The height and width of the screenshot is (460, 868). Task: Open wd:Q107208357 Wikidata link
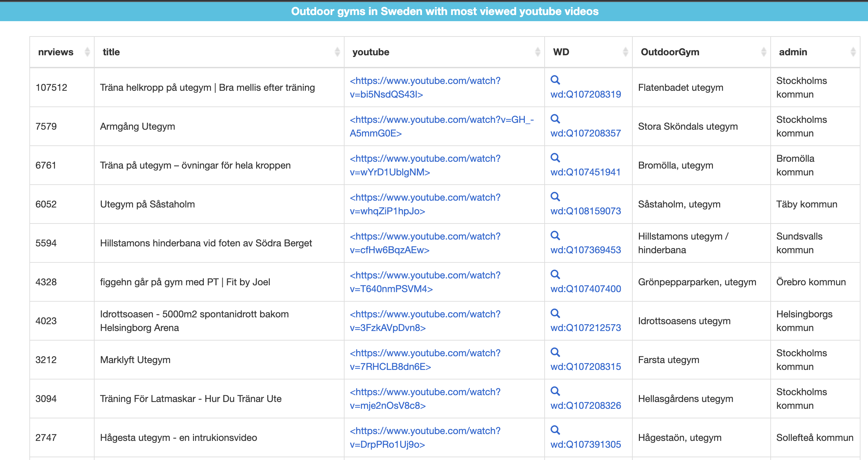[x=586, y=133]
